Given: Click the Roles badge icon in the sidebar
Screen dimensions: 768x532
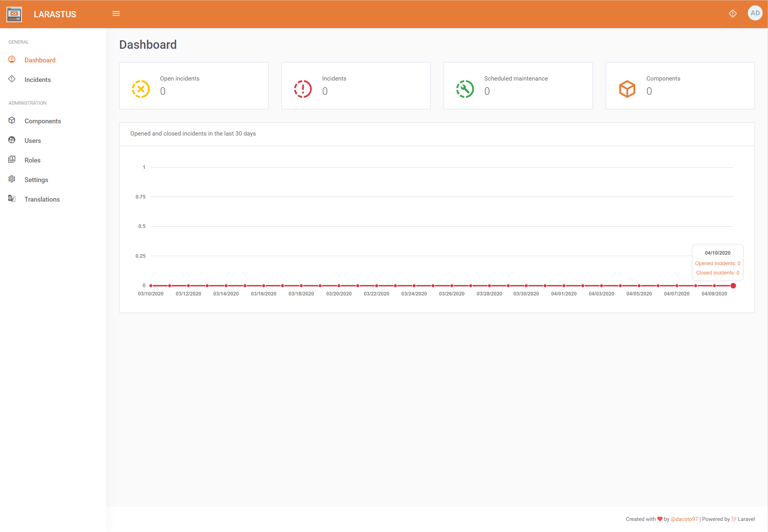Looking at the screenshot, I should tap(12, 160).
